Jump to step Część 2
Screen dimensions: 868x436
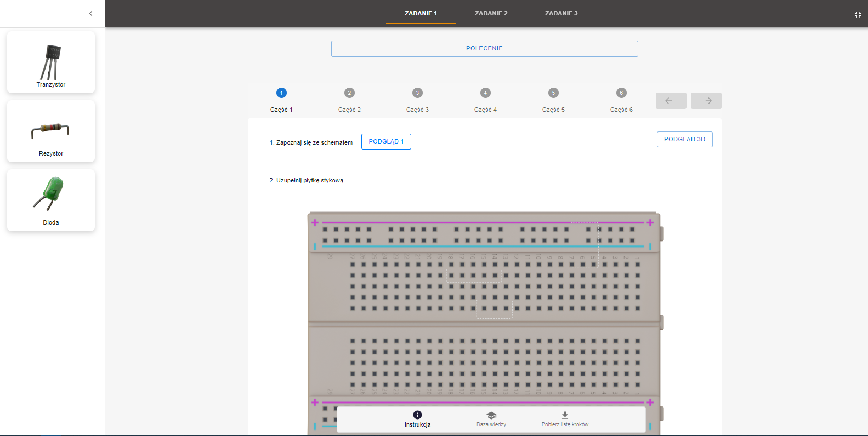(349, 93)
